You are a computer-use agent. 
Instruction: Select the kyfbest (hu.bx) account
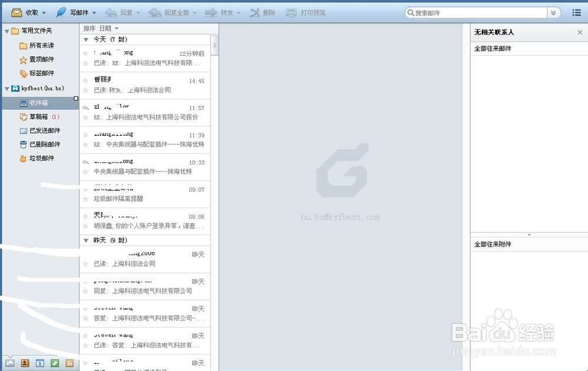click(38, 89)
